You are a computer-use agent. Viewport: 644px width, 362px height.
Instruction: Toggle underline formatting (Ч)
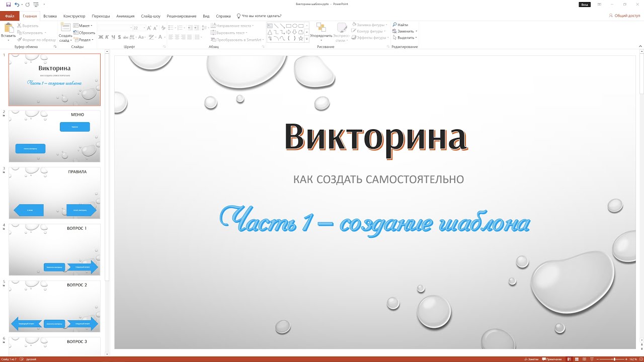point(113,37)
